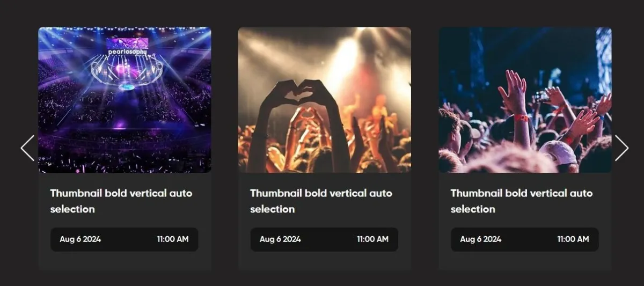Click the glowing center stage in the stadium
This screenshot has width=644, height=286.
pos(127,86)
